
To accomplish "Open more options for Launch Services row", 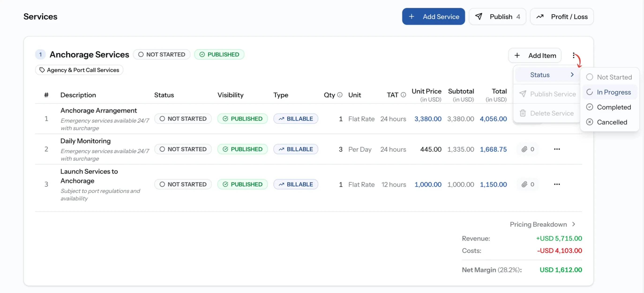I will (x=557, y=184).
